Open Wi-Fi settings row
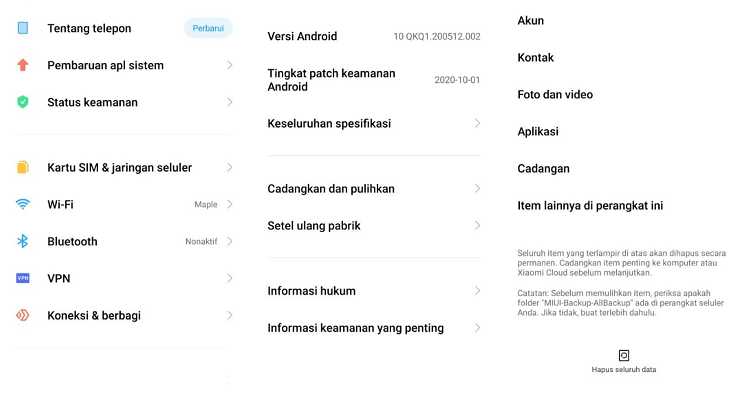750x395 pixels. tap(124, 204)
